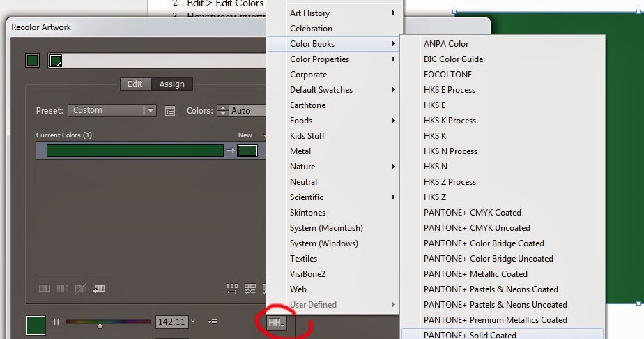The image size is (644, 339).
Task: Click merge colors into a row icon
Action: [x=45, y=289]
